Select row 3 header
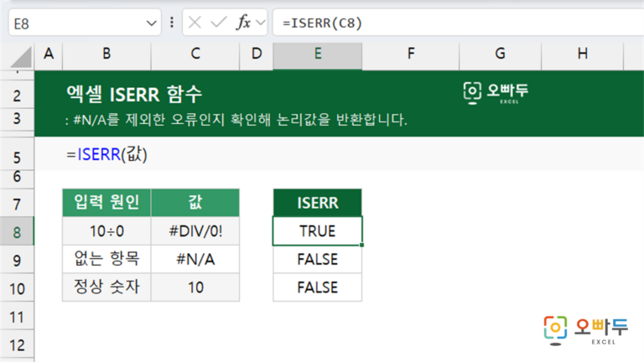Viewport: 644px width, 362px height. (x=17, y=119)
